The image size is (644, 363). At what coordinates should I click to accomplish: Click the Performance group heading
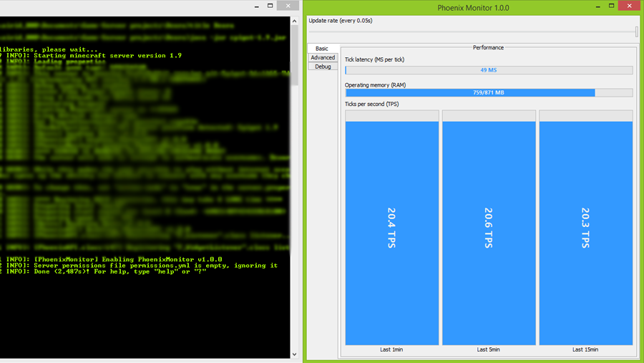(488, 48)
